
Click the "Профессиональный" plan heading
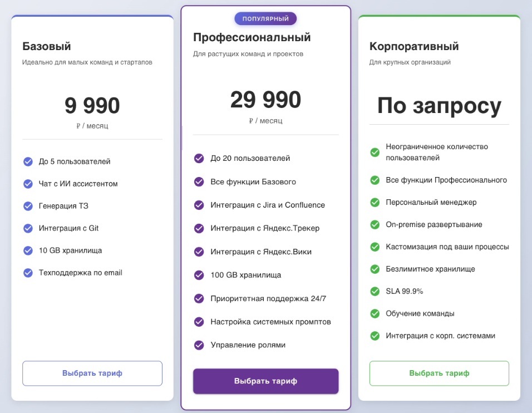252,37
